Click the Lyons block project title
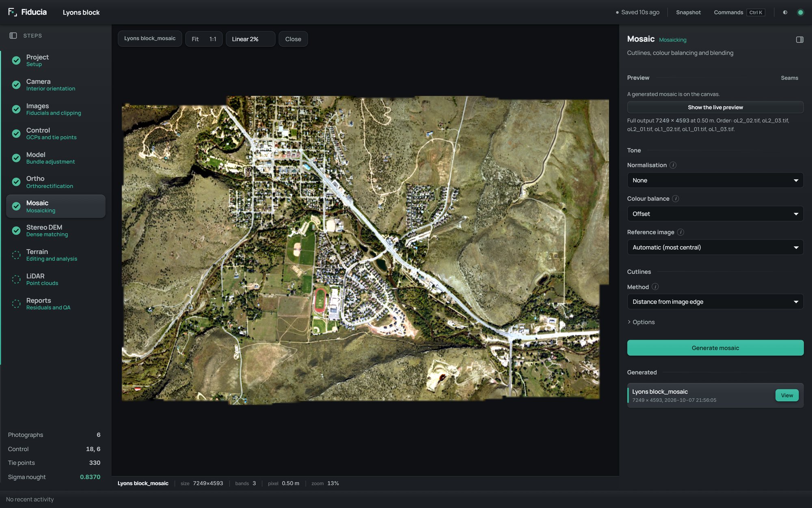The image size is (812, 508). tap(81, 12)
